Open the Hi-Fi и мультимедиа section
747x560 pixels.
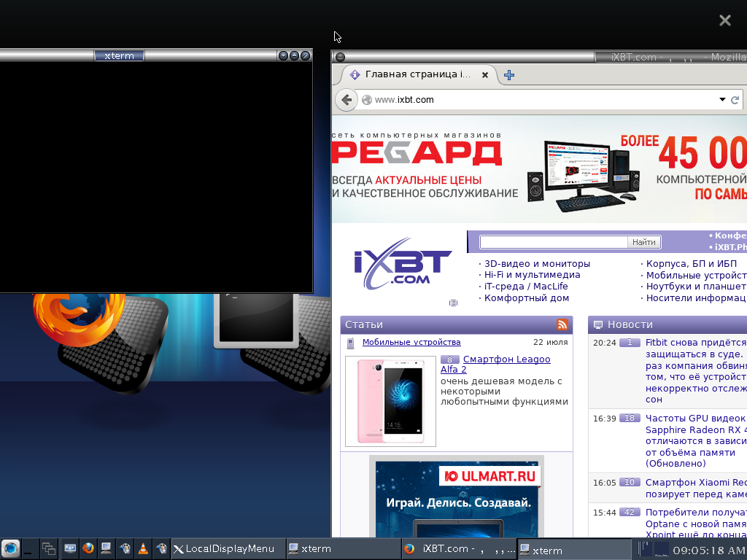[x=532, y=274]
